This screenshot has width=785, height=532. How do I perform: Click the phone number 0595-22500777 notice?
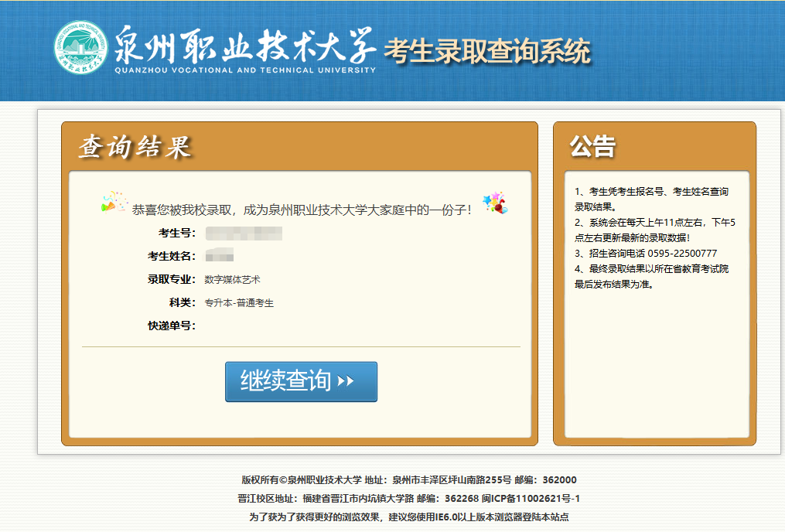(646, 253)
